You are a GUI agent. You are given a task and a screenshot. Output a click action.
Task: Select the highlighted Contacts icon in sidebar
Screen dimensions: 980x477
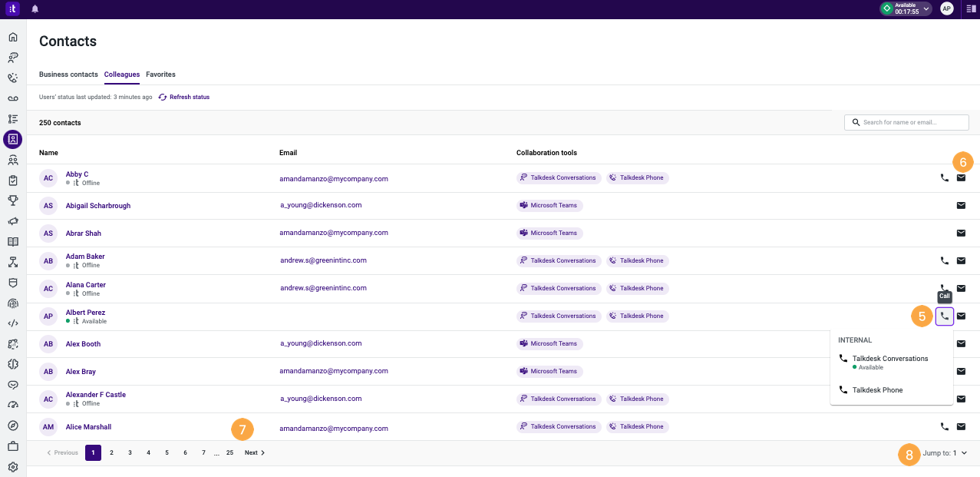[x=12, y=139]
